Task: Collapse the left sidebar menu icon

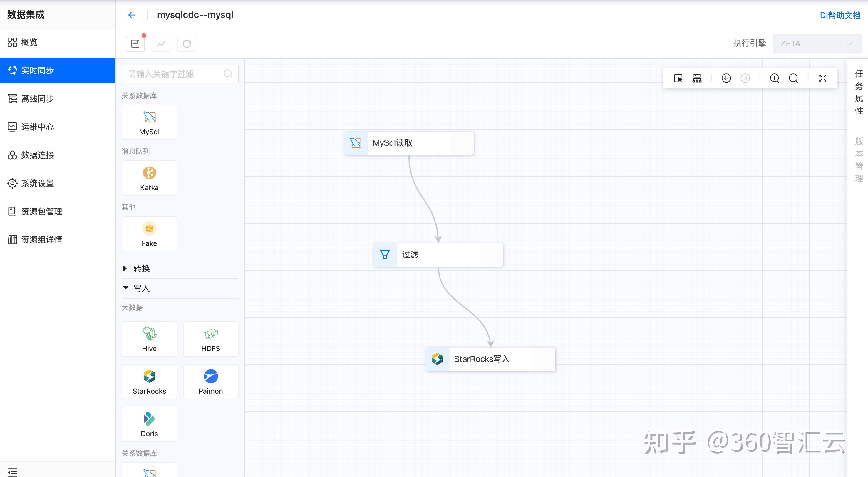Action: (12, 472)
